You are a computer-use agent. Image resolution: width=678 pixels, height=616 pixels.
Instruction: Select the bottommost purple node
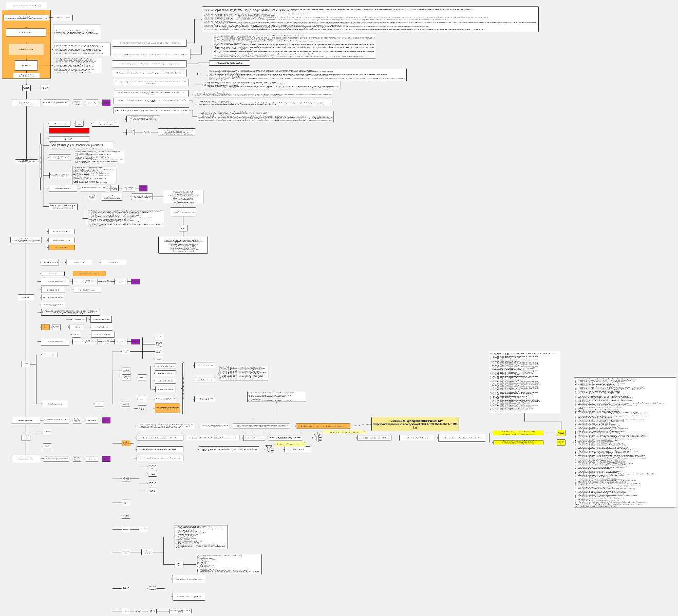click(106, 459)
